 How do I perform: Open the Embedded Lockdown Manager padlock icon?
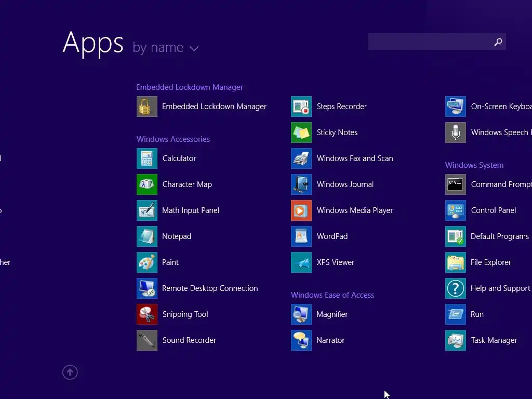pyautogui.click(x=147, y=107)
